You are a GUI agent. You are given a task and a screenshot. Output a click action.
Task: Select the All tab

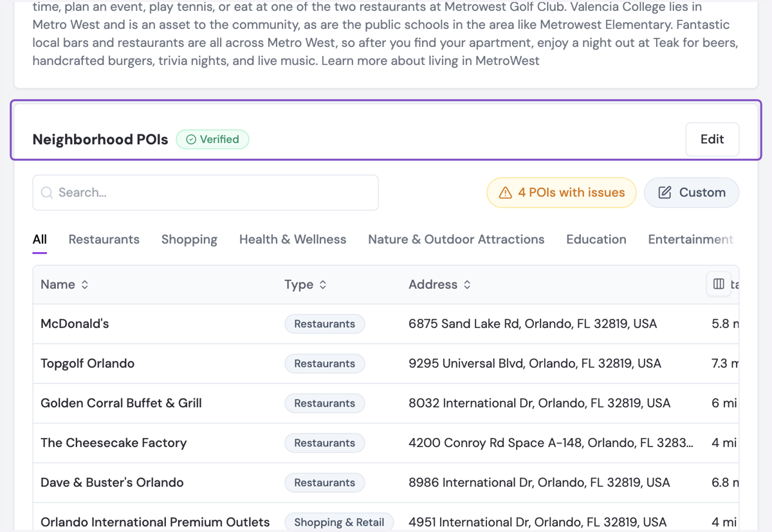pos(40,239)
